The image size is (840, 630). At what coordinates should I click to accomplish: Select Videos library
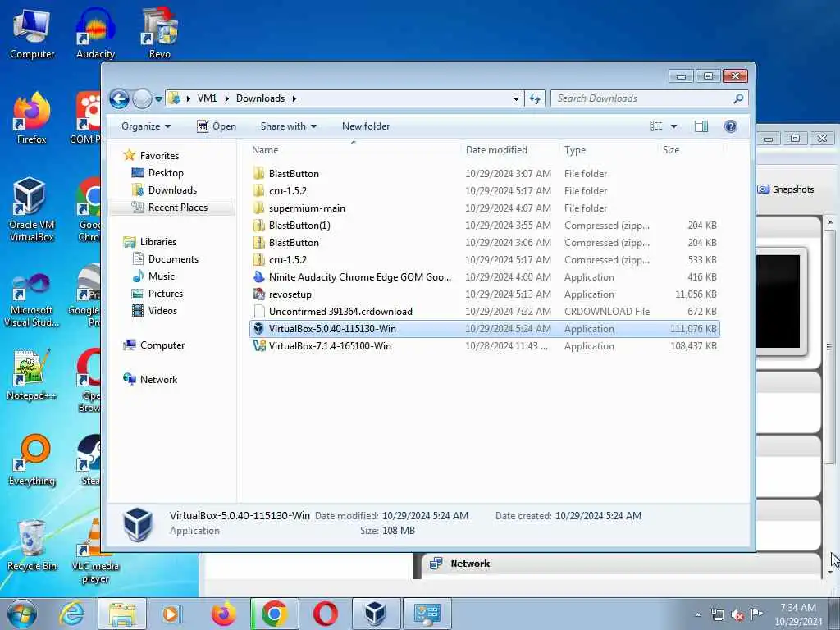pos(162,310)
